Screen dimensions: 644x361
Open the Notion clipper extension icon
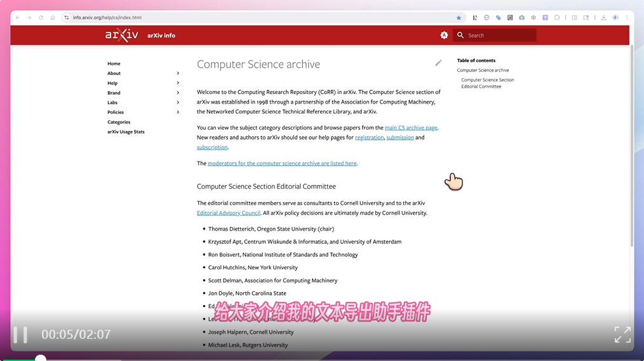[475, 18]
